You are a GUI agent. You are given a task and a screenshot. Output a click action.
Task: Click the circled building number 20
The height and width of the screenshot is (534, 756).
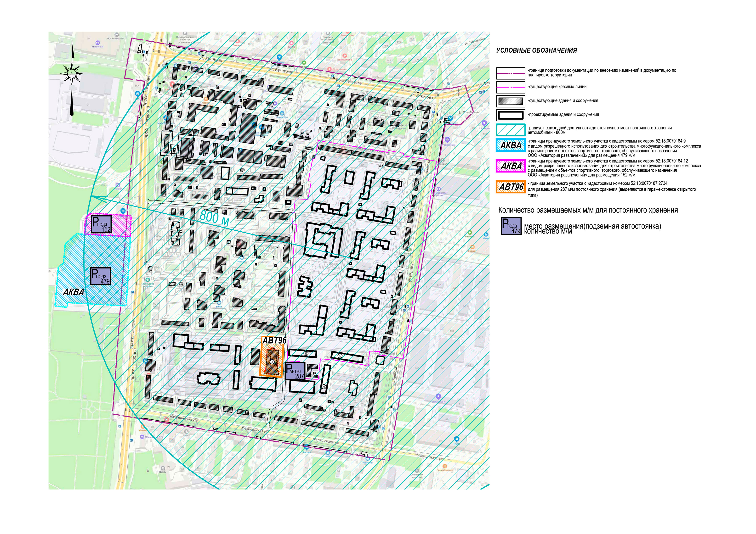[340, 356]
